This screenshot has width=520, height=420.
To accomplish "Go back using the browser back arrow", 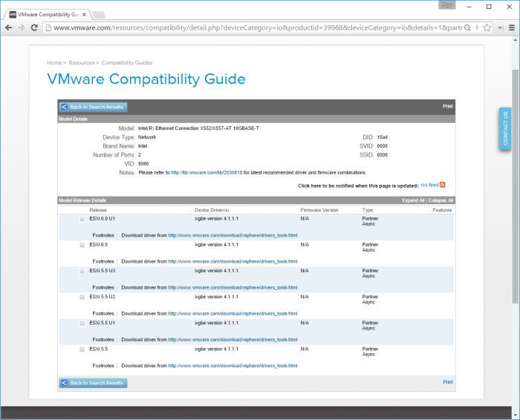I will pos(9,27).
